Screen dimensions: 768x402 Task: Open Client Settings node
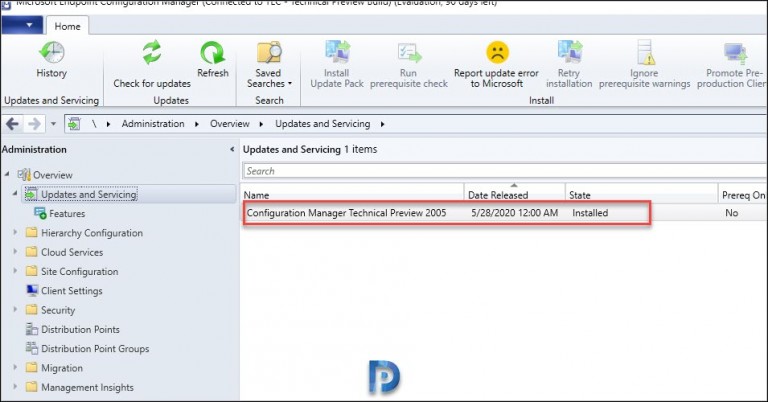click(72, 291)
